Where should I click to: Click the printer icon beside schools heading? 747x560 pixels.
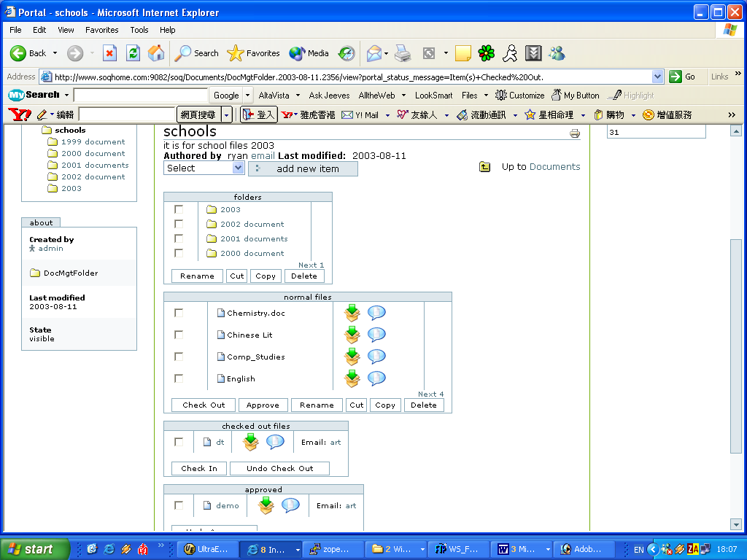[575, 133]
